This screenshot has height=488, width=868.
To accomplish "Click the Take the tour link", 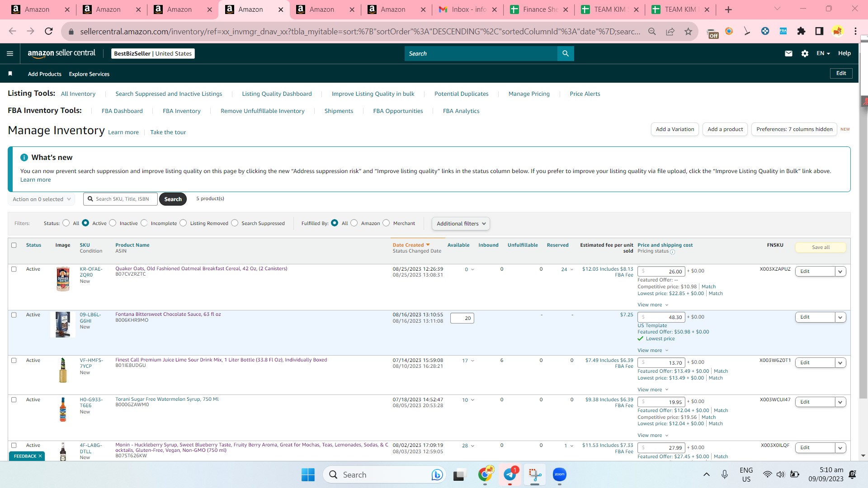I will point(168,132).
